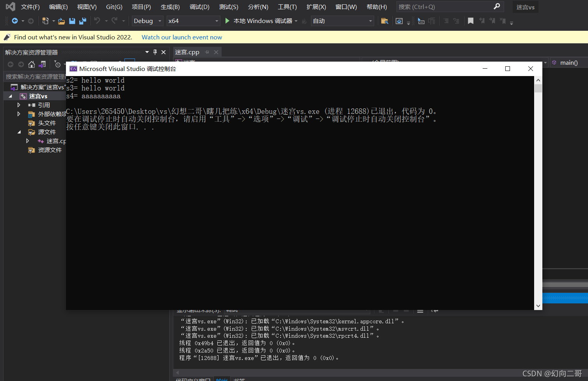588x381 pixels.
Task: Open the 调试(D) menu
Action: [x=199, y=7]
